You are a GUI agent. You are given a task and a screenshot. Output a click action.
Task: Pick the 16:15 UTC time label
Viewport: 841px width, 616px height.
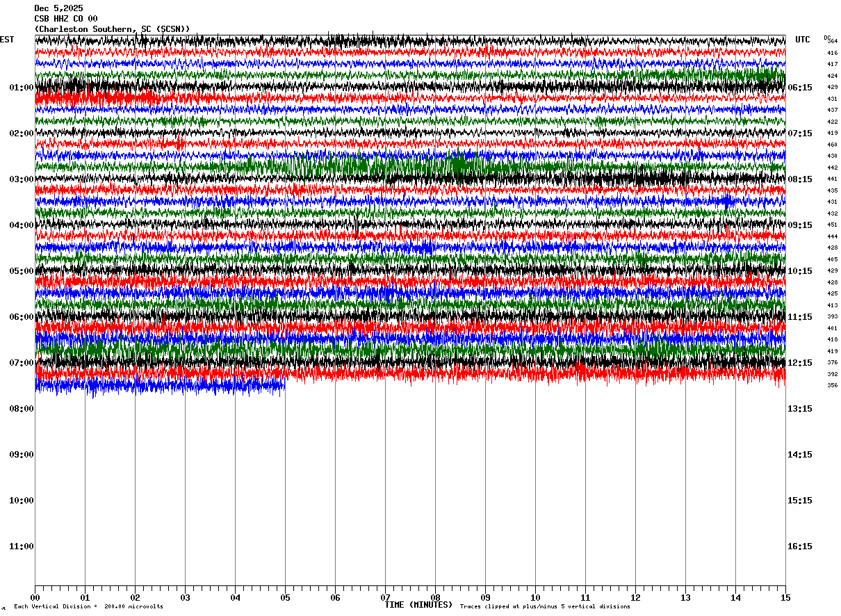pos(800,546)
